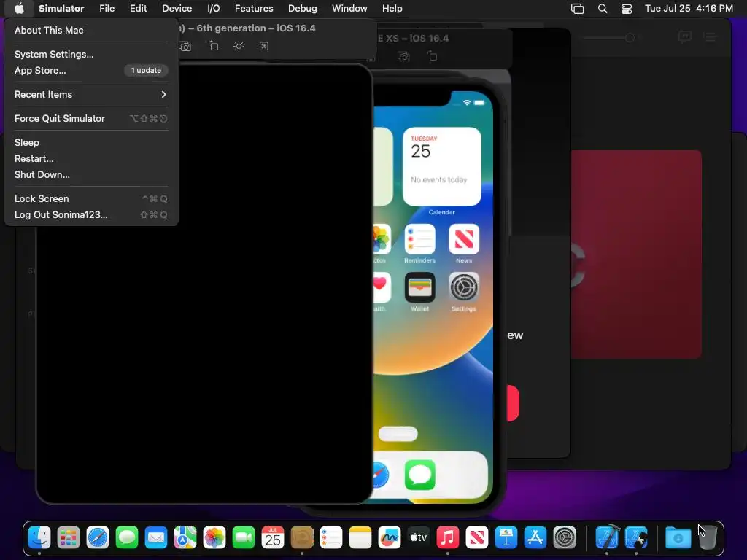Click keyboard capture icon in iPad toolbar
747x560 pixels.
tap(264, 46)
